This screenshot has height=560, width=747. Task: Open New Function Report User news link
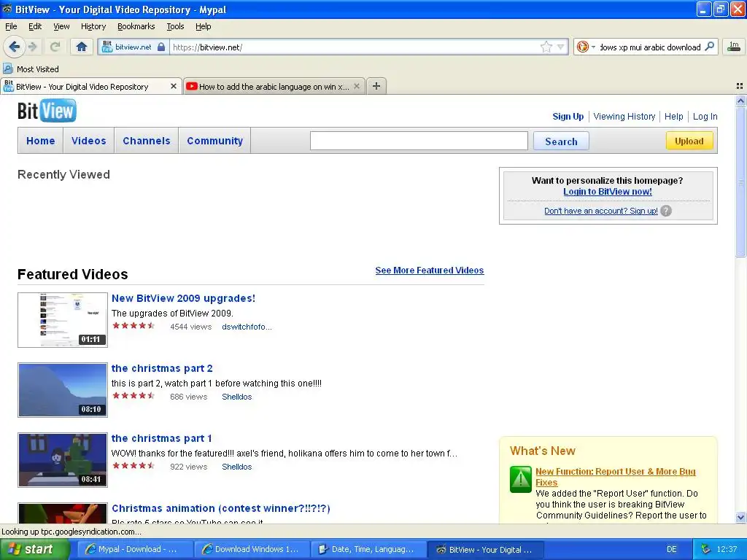coord(615,477)
